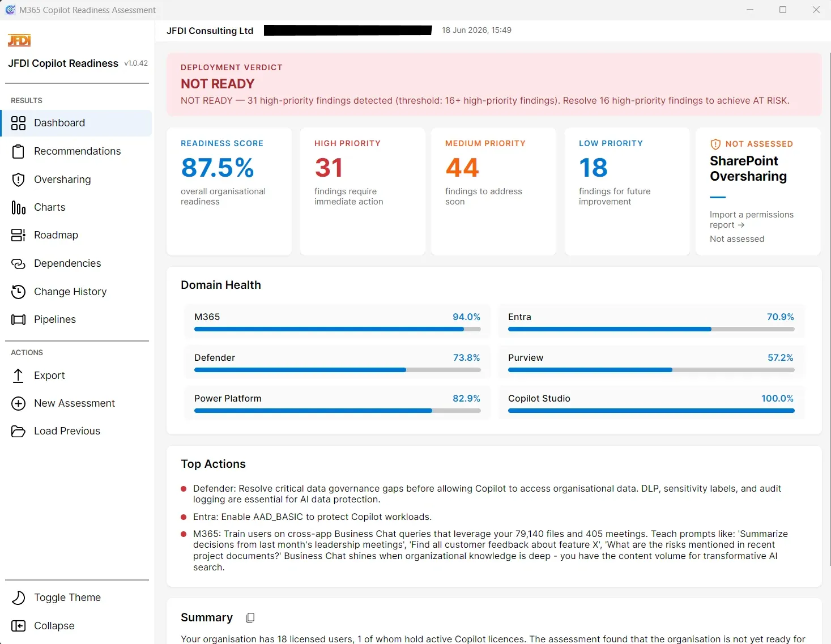Click the Roadmap icon in sidebar

(x=19, y=235)
